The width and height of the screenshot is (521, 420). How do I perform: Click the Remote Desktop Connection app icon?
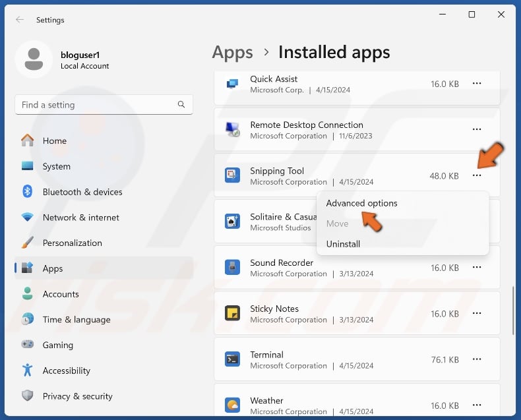click(232, 129)
